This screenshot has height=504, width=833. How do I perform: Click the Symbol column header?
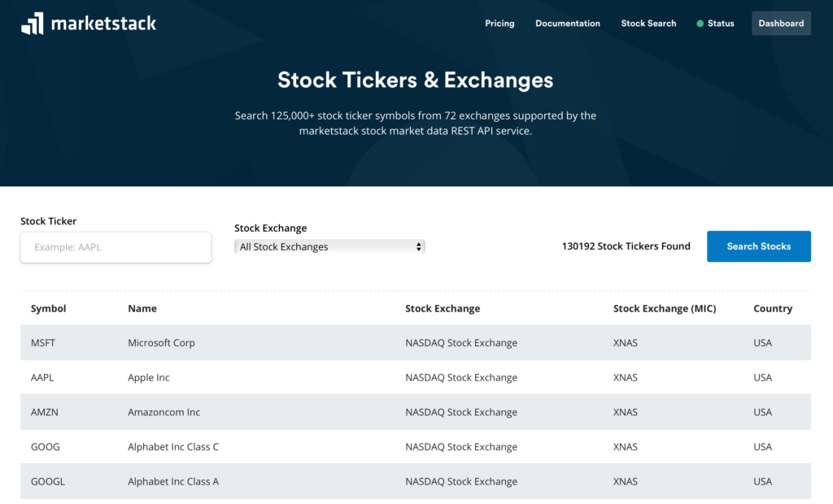pyautogui.click(x=49, y=309)
